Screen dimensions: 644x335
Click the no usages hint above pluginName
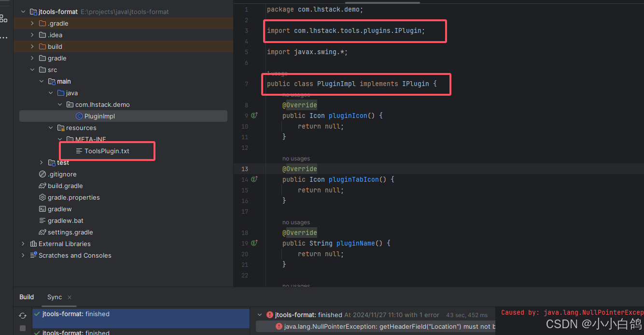point(296,222)
